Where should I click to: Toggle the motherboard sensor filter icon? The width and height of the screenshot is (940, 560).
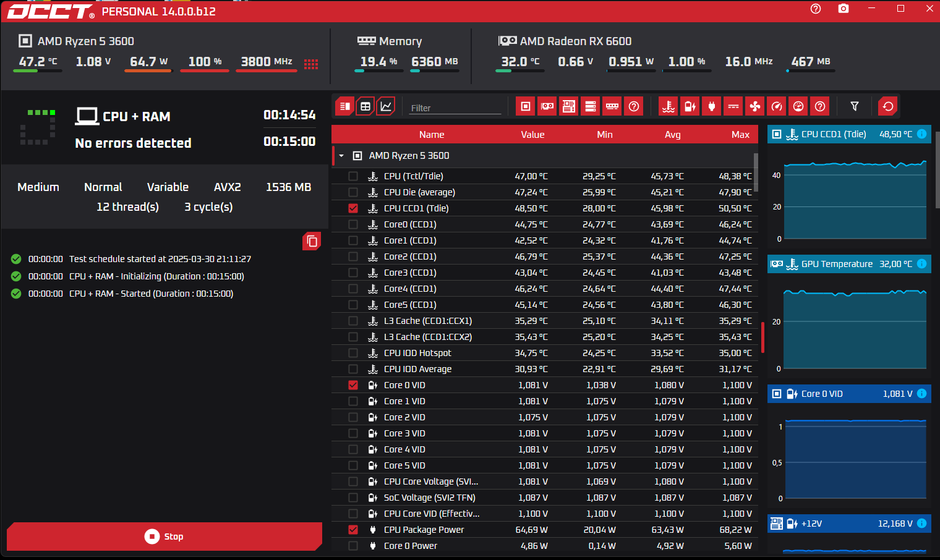pos(569,106)
